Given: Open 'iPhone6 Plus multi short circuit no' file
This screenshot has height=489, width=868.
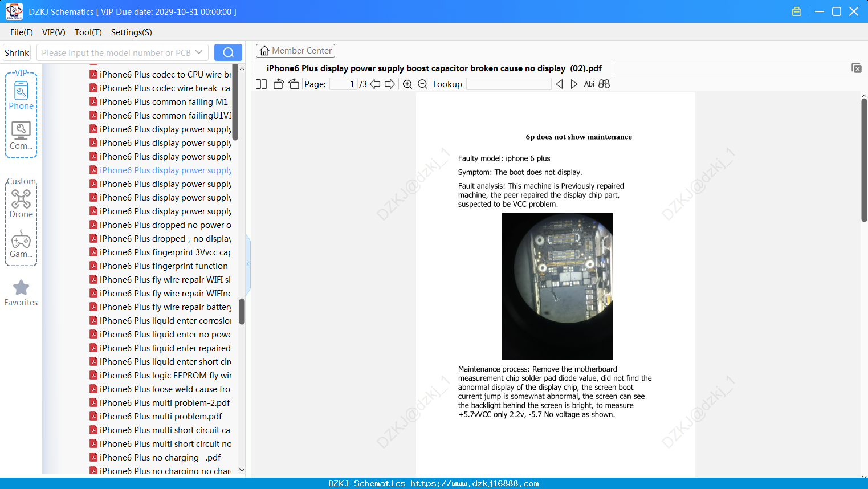Looking at the screenshot, I should 161,444.
